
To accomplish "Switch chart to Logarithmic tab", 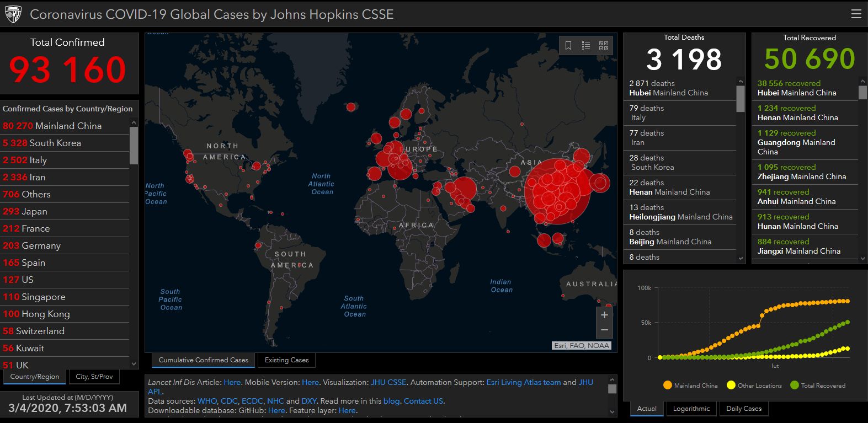I will coord(691,409).
